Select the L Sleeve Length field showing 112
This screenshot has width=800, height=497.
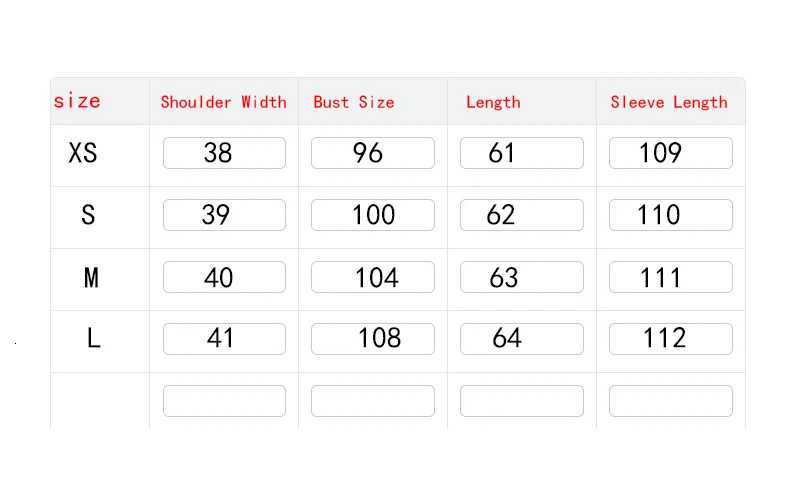670,339
